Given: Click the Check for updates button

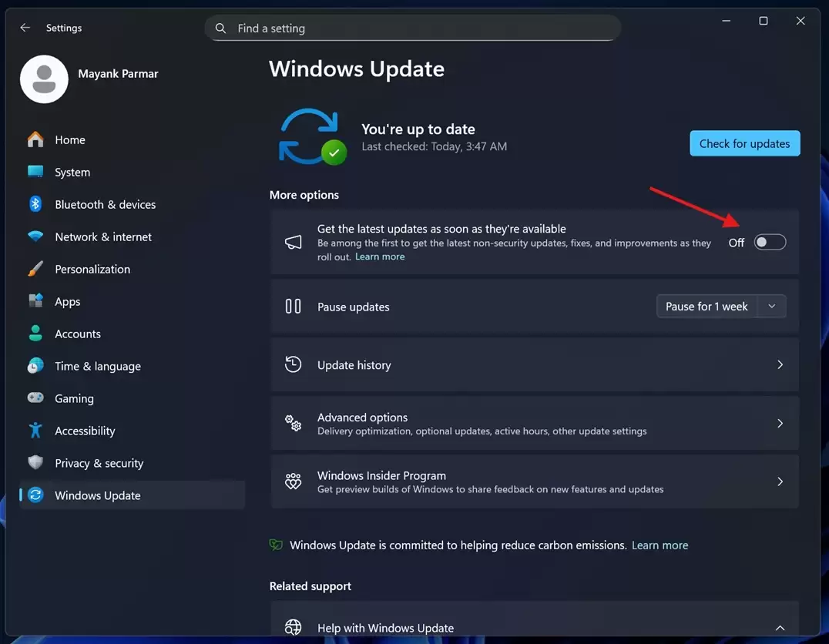Looking at the screenshot, I should pyautogui.click(x=744, y=143).
